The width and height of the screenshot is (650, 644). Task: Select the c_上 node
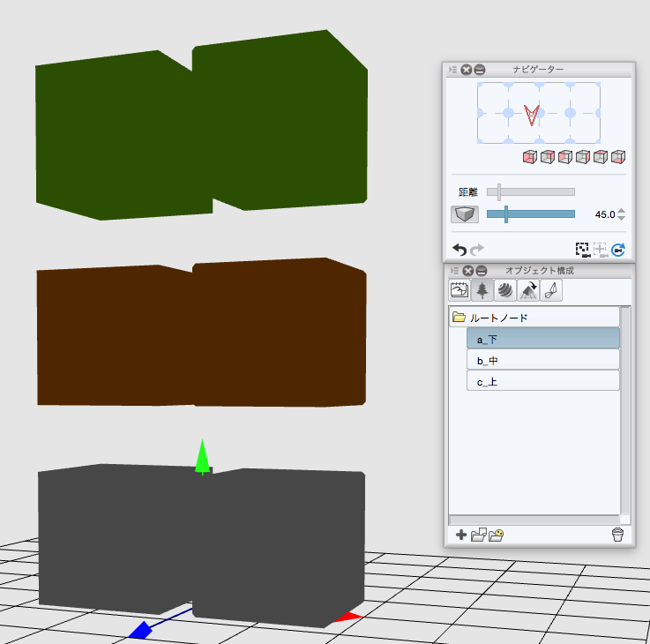pyautogui.click(x=542, y=381)
